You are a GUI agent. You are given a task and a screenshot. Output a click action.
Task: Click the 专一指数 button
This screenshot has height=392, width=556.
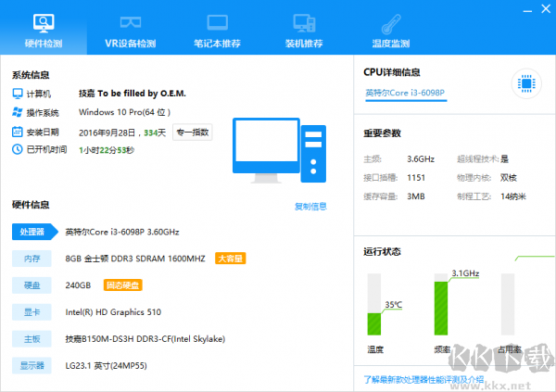[x=193, y=133]
